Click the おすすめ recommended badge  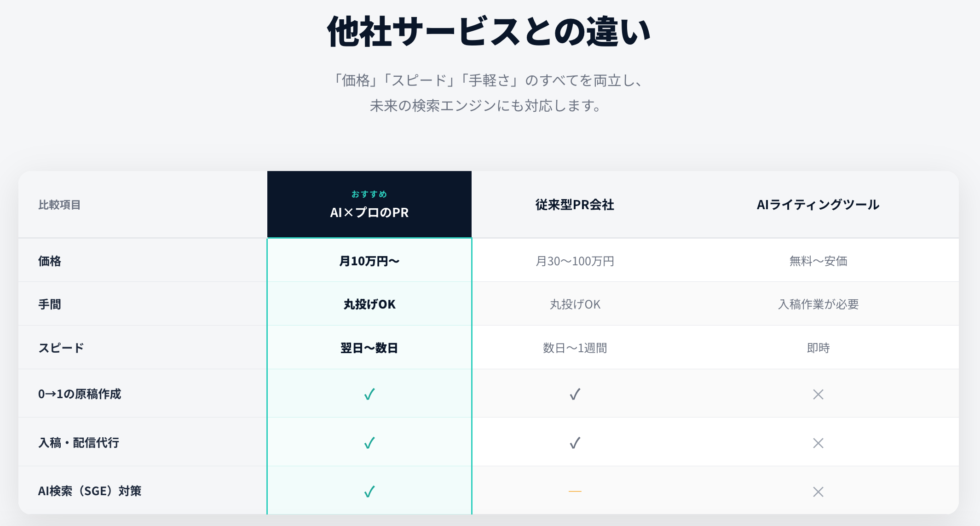pyautogui.click(x=369, y=194)
